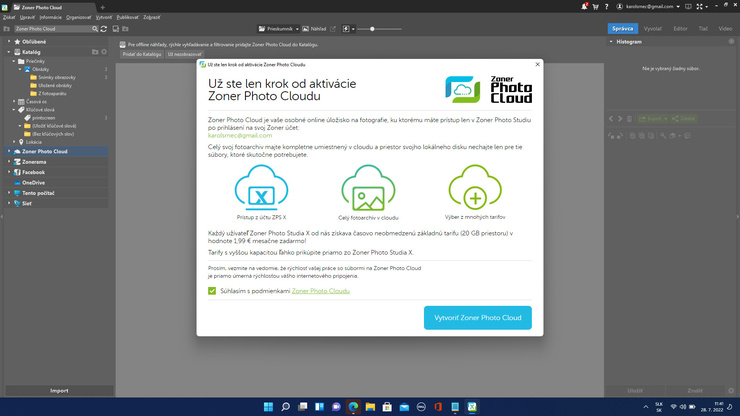The image size is (740, 416).
Task: Click the import-from-device icon beside refresh
Action: (116, 29)
